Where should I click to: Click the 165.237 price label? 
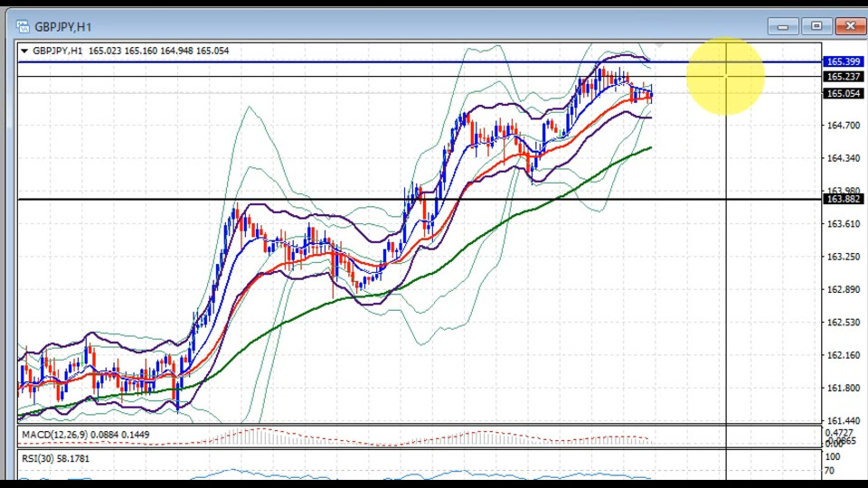pyautogui.click(x=843, y=76)
